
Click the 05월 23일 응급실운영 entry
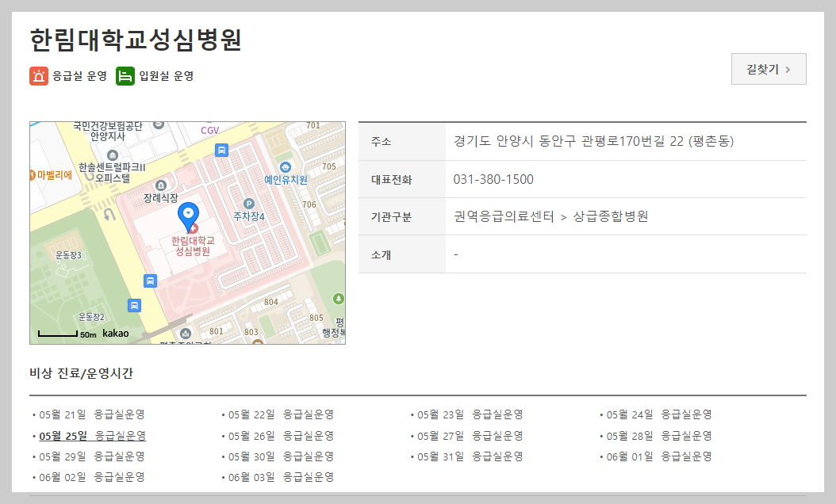point(470,414)
